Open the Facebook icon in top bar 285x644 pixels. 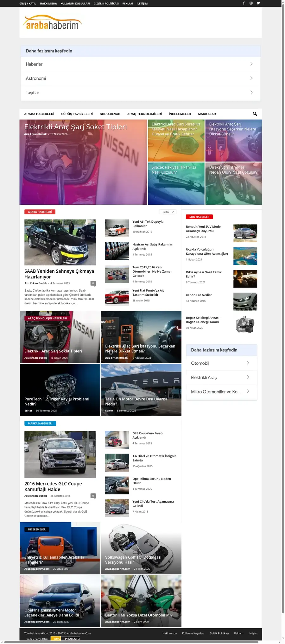(x=244, y=3)
